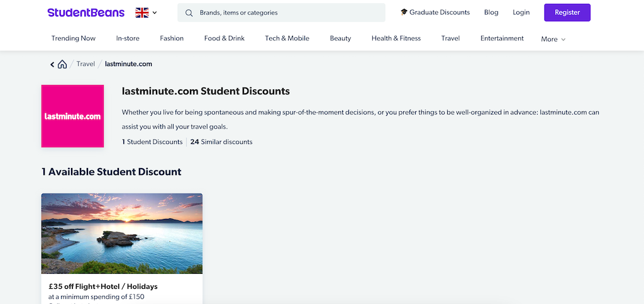
Task: Open Graduate Discounts link
Action: pos(435,13)
